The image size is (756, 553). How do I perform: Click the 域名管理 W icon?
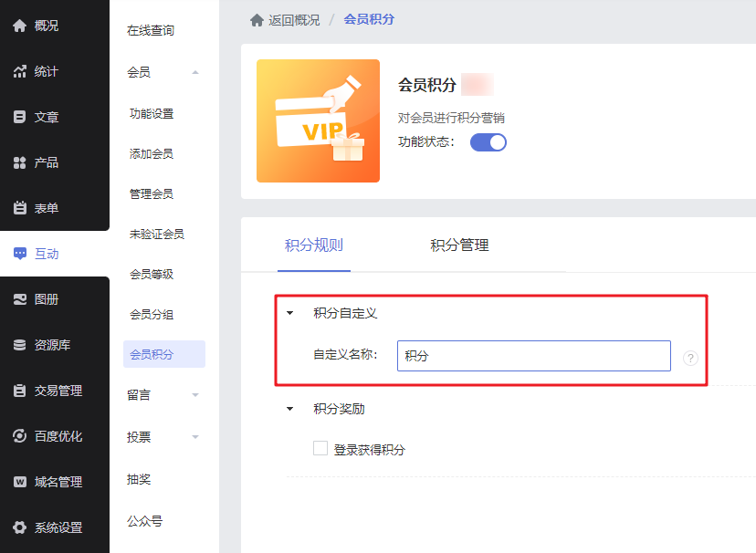[20, 482]
